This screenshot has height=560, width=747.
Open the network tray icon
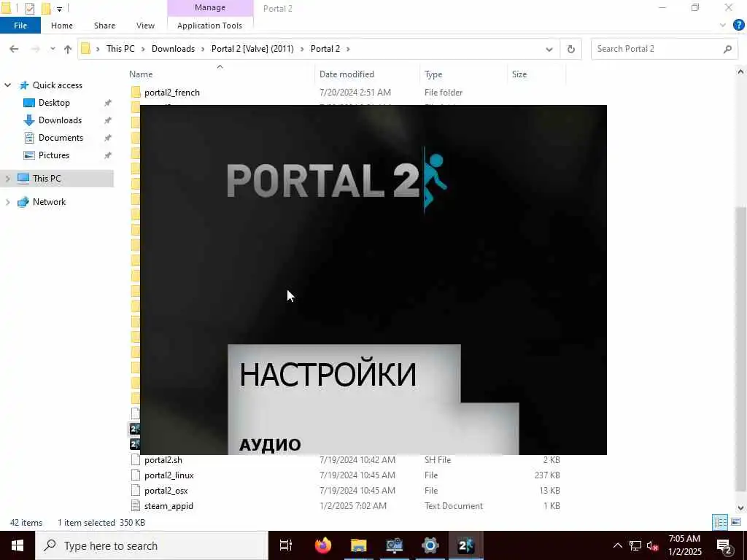tap(635, 545)
